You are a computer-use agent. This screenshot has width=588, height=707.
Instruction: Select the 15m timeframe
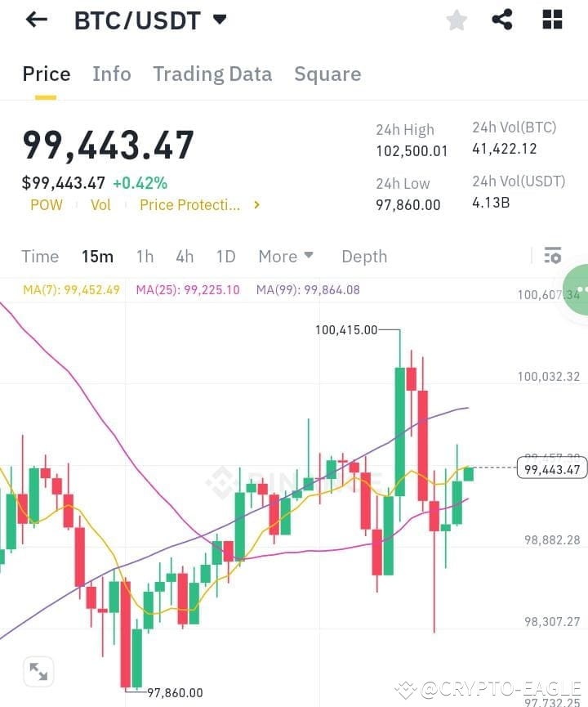(x=98, y=256)
